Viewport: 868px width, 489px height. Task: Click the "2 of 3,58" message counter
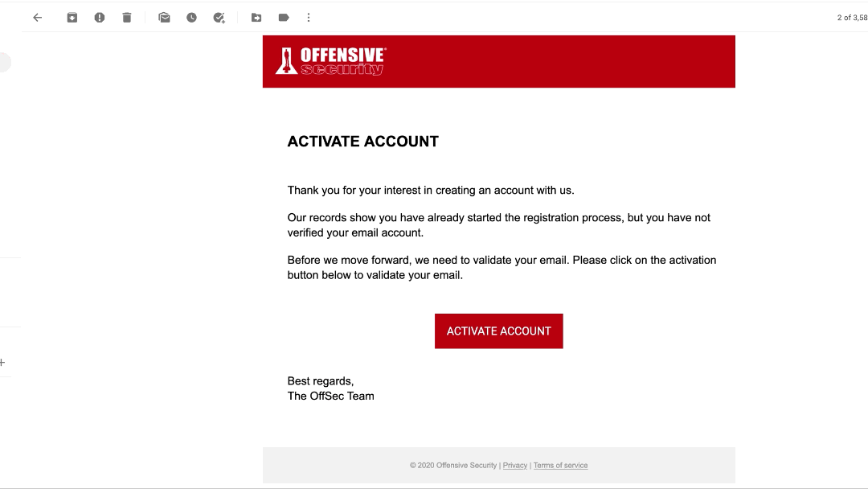coord(850,18)
